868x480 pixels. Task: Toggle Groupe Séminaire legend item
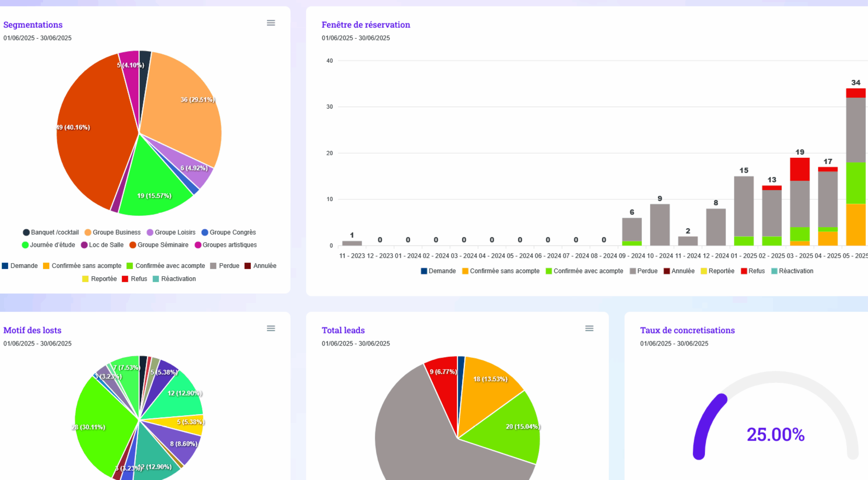coord(159,245)
